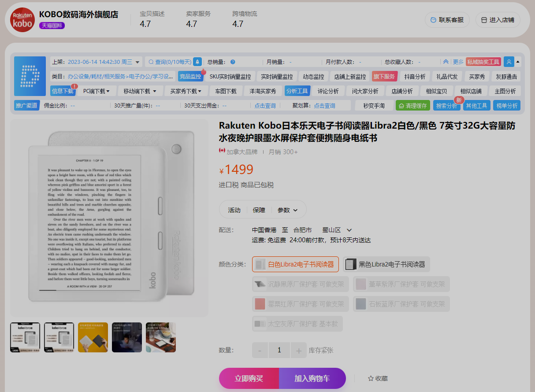
Task: Open the 买家秀下载 dropdown
Action: point(186,91)
